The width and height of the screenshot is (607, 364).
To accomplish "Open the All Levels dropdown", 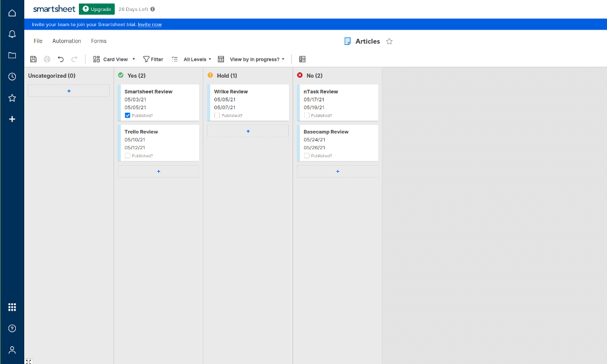I will coord(197,59).
